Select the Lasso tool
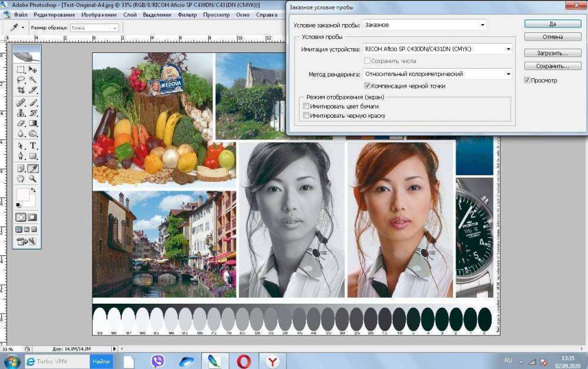 point(21,79)
